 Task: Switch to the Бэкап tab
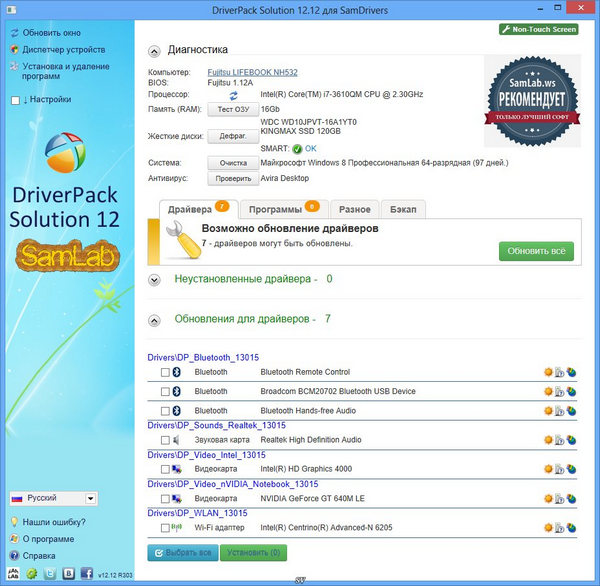pos(403,209)
